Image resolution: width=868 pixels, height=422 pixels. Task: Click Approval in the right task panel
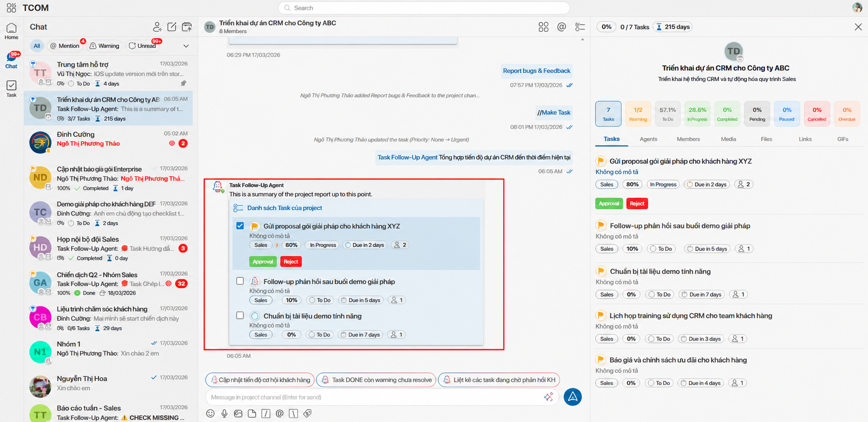pos(609,204)
